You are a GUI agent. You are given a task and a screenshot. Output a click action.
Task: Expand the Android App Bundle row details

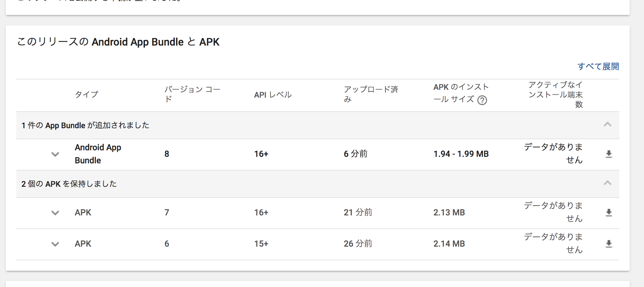click(55, 154)
